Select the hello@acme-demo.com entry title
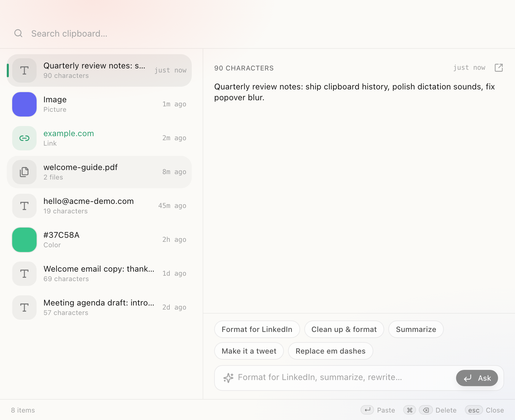The image size is (515, 420). tap(88, 201)
